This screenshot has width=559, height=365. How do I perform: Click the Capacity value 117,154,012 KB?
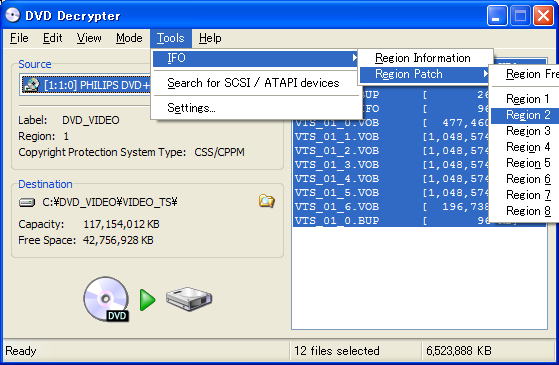pos(122,224)
